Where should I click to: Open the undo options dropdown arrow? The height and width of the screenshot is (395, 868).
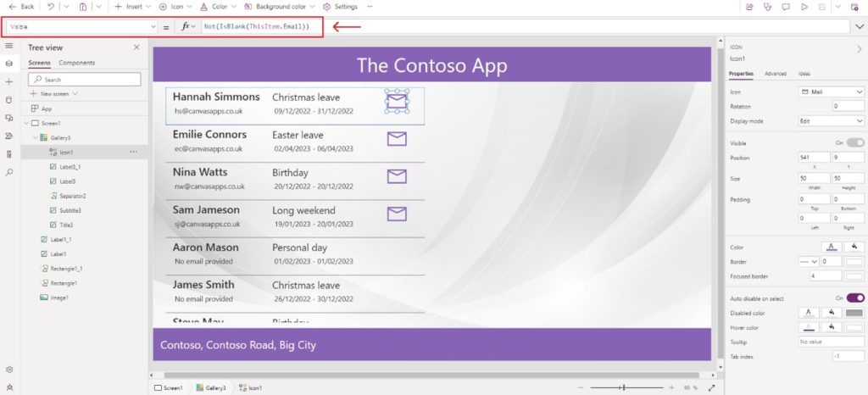pyautogui.click(x=66, y=7)
